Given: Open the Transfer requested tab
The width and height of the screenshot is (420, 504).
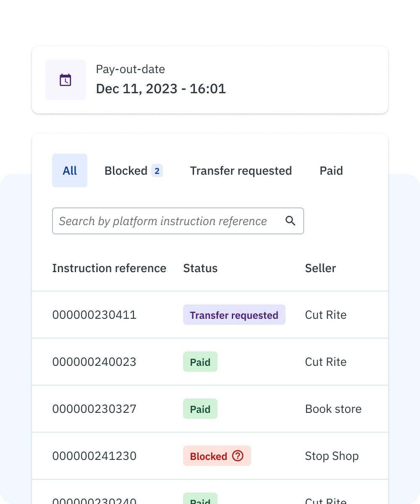Looking at the screenshot, I should [x=241, y=171].
